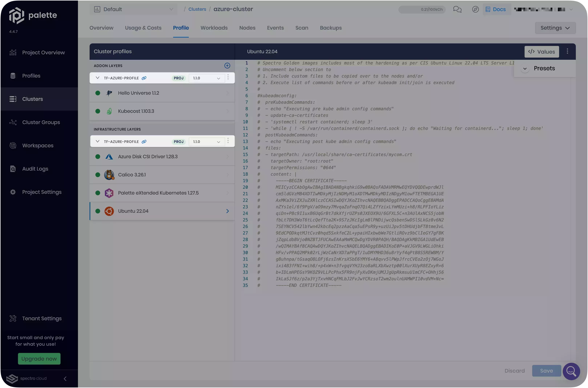Click the END CERTIFICATE line in editor
The width and height of the screenshot is (588, 388).
[x=308, y=286]
